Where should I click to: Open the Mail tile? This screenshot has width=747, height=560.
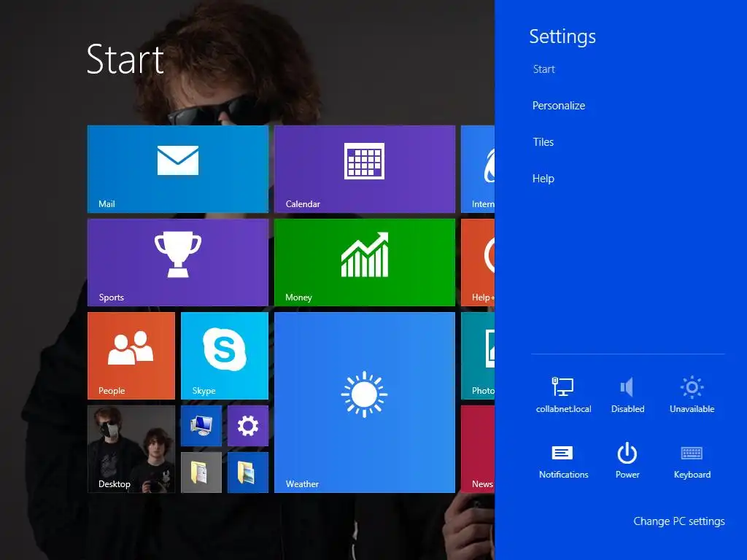click(x=178, y=168)
